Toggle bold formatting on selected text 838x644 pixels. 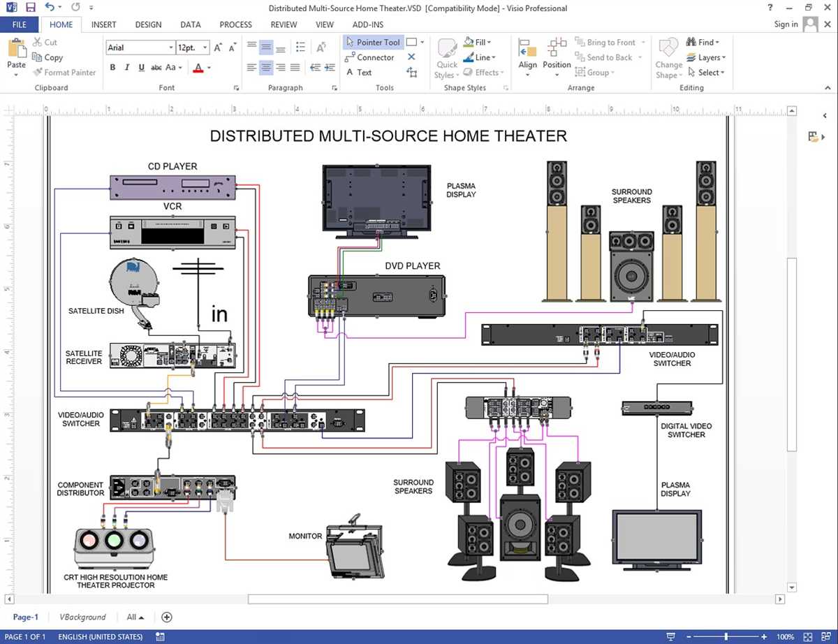112,67
